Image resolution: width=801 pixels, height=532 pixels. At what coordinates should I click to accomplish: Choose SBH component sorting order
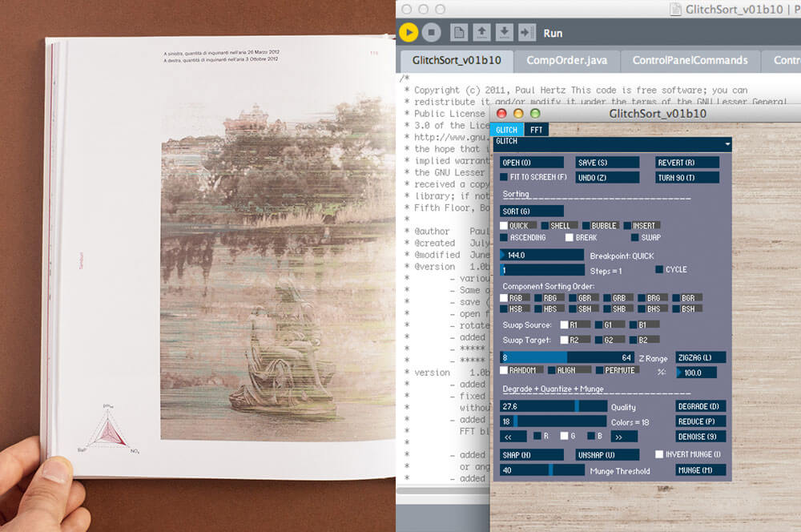[x=573, y=309]
